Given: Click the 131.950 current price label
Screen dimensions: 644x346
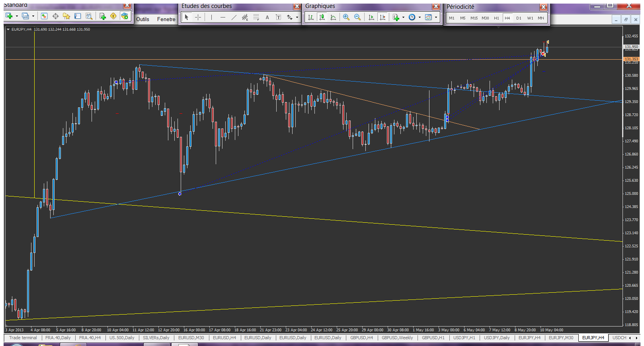Looking at the screenshot, I should (631, 47).
